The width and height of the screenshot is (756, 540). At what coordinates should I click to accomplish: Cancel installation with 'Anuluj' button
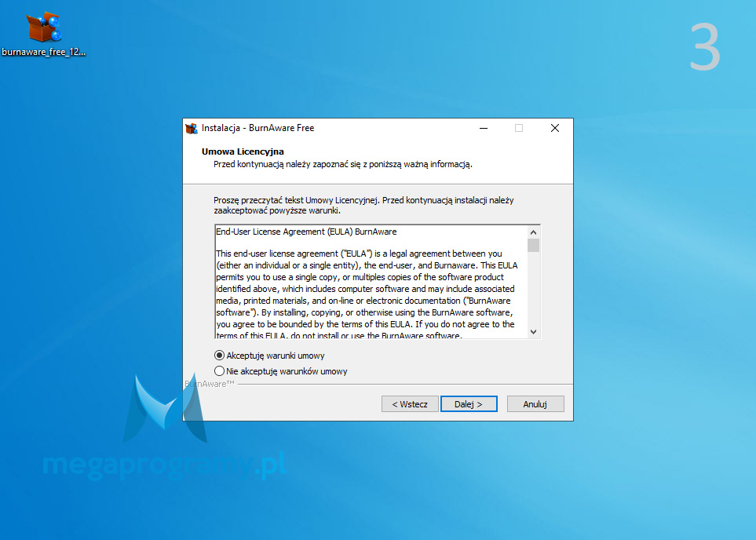coord(535,404)
